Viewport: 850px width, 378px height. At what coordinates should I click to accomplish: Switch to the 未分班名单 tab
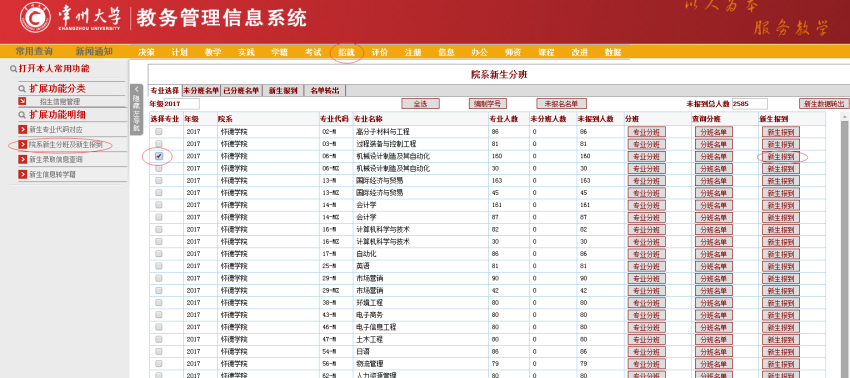[201, 91]
